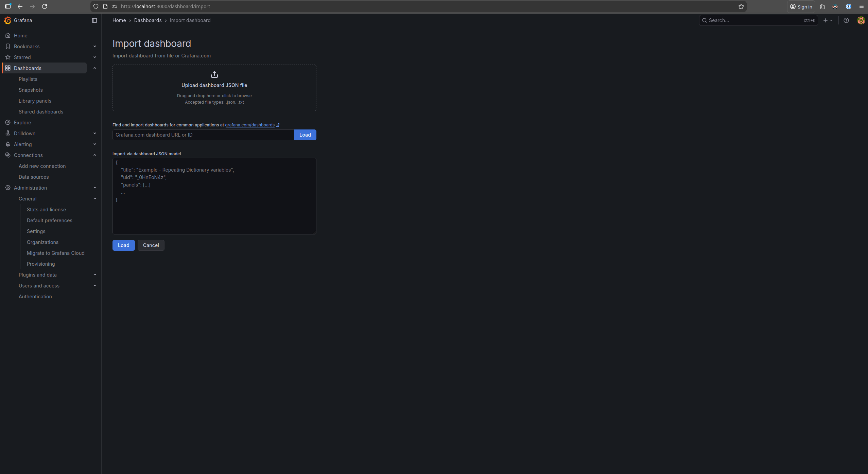
Task: Expand the Plugins and data section
Action: coord(95,275)
